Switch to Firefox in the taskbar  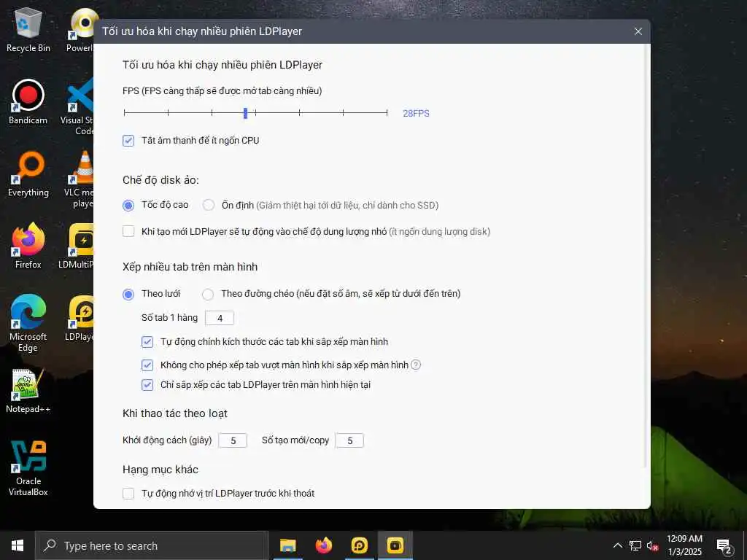[x=323, y=545]
